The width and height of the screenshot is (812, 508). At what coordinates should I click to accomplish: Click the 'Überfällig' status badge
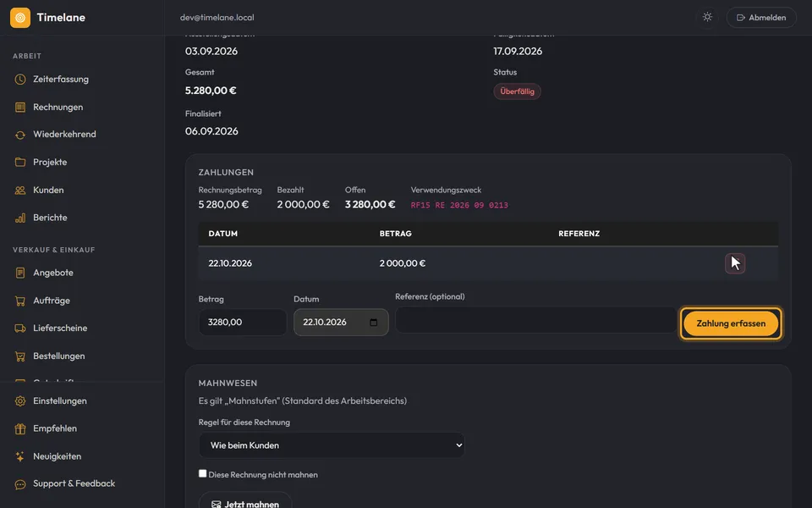pos(517,91)
